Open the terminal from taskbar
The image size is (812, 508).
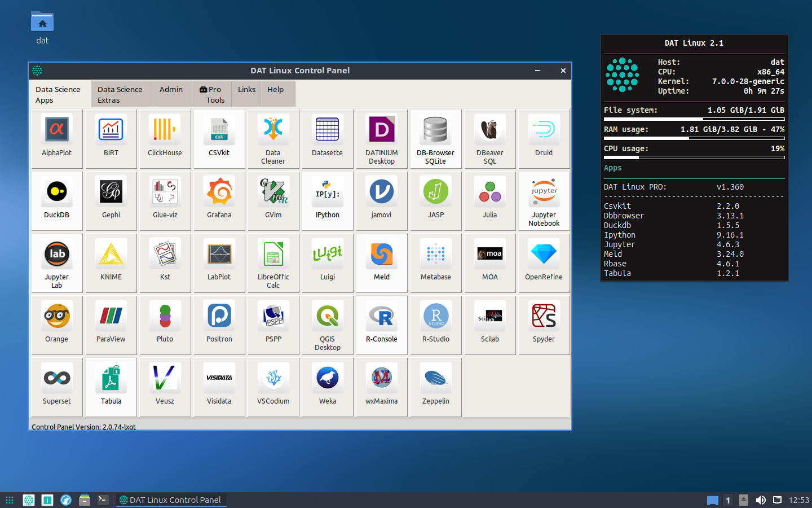(103, 500)
